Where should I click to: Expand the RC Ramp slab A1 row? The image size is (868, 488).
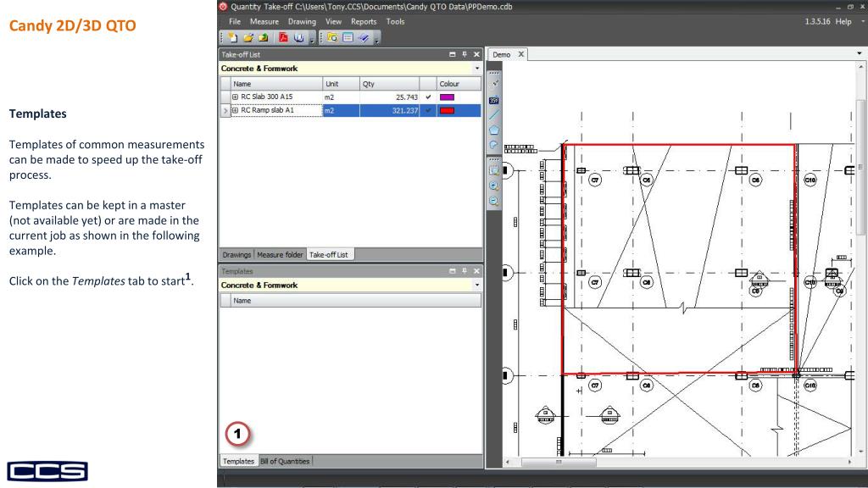point(236,110)
